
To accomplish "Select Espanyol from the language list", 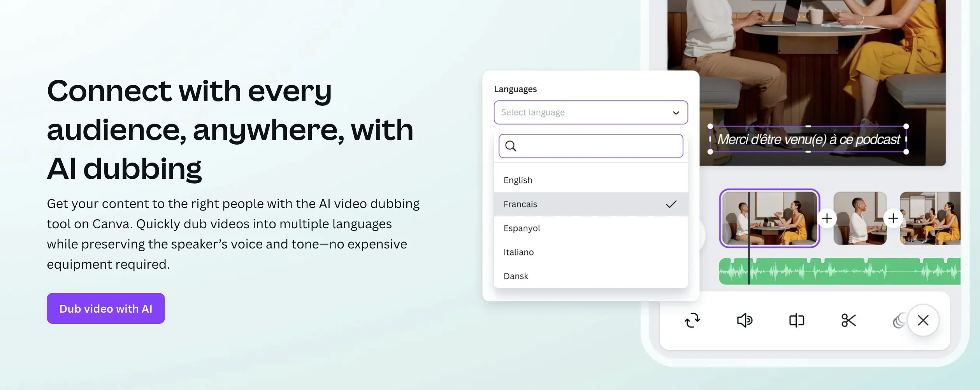I will [x=522, y=228].
